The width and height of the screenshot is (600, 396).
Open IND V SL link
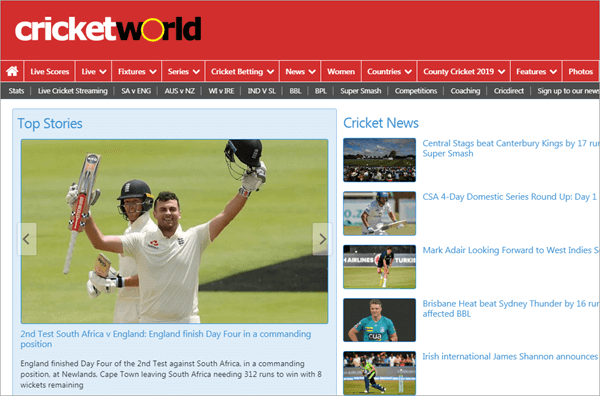(x=261, y=91)
